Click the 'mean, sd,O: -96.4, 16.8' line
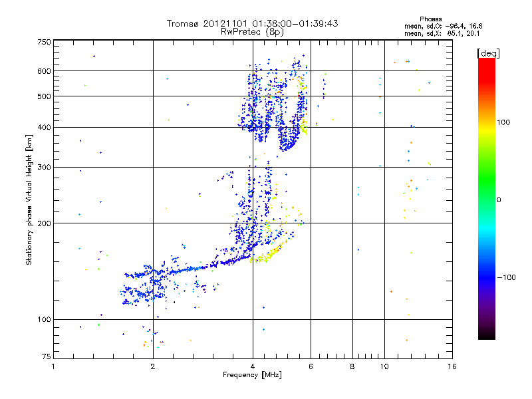532x399 pixels. (443, 26)
